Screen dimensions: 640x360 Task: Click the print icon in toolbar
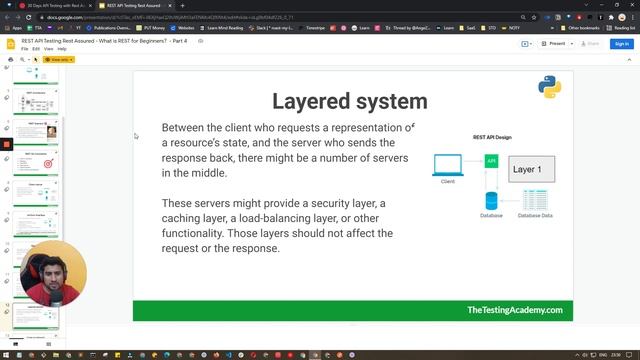point(11,60)
